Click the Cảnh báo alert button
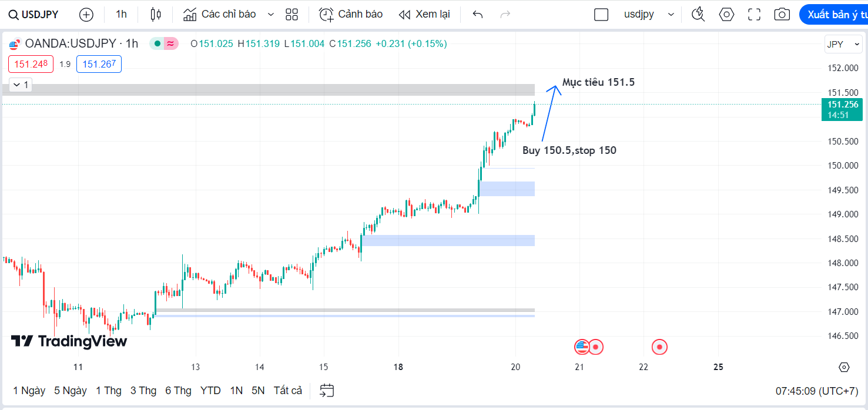 tap(351, 15)
